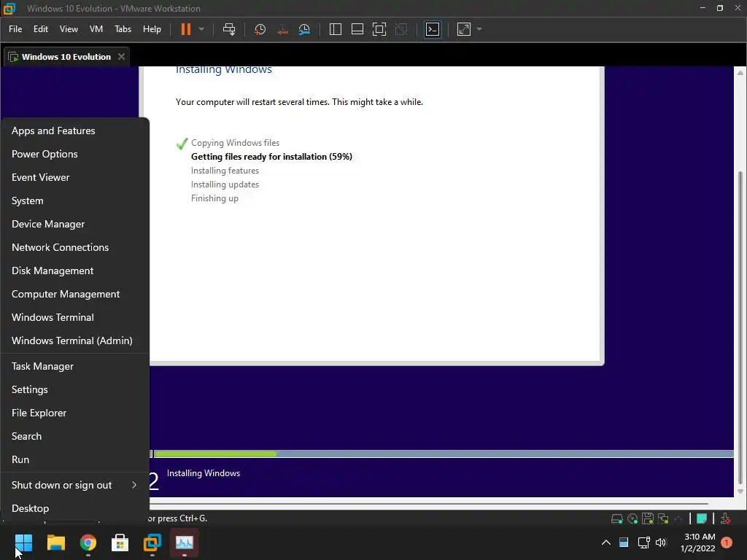
Task: Open Power Options from the menu
Action: pyautogui.click(x=75, y=154)
